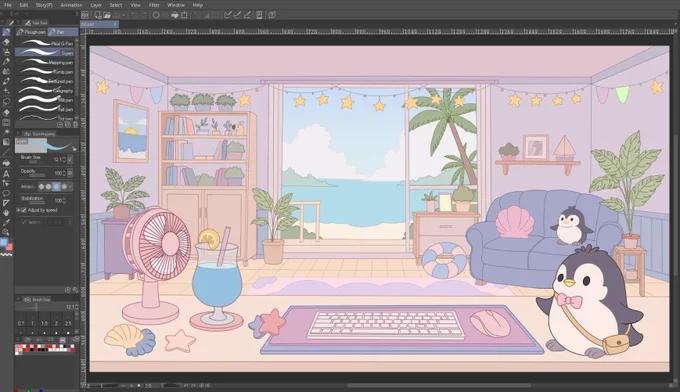Select the Fill bucket tool in tool palette
This screenshot has width=680, height=392.
(x=6, y=163)
